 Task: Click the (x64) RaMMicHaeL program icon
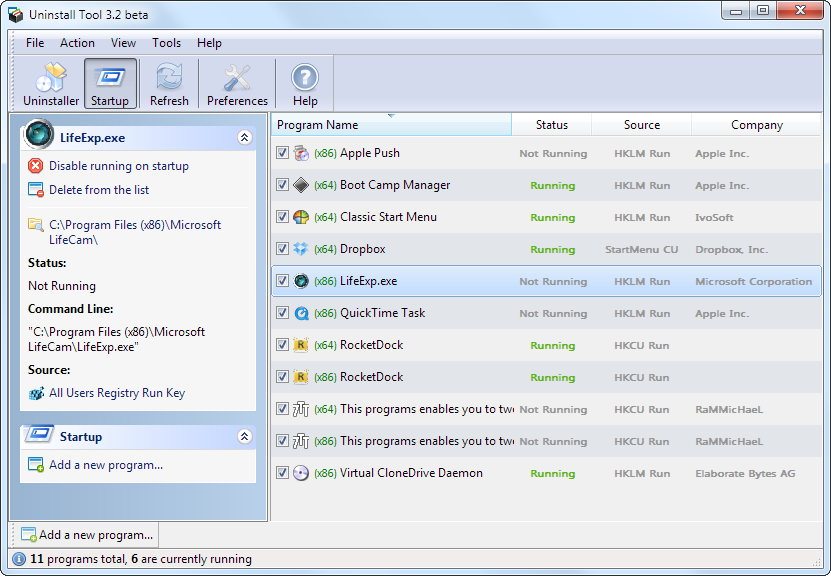tap(301, 409)
